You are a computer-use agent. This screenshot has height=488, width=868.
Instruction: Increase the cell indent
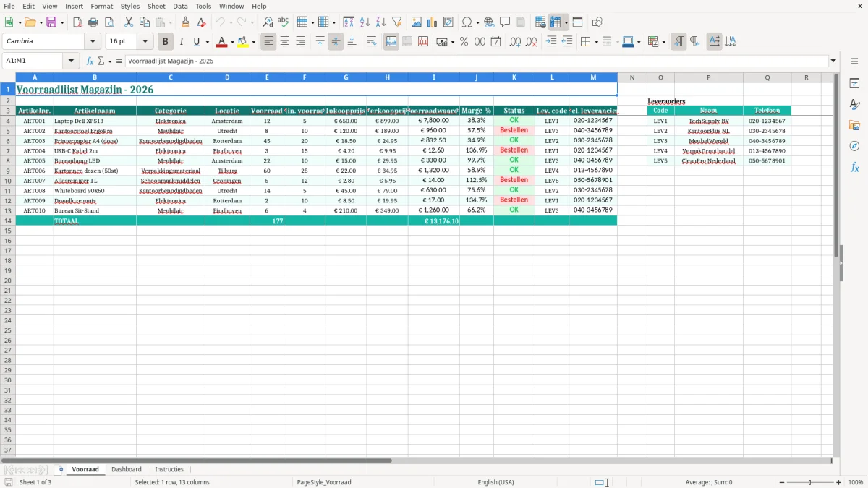click(x=551, y=42)
